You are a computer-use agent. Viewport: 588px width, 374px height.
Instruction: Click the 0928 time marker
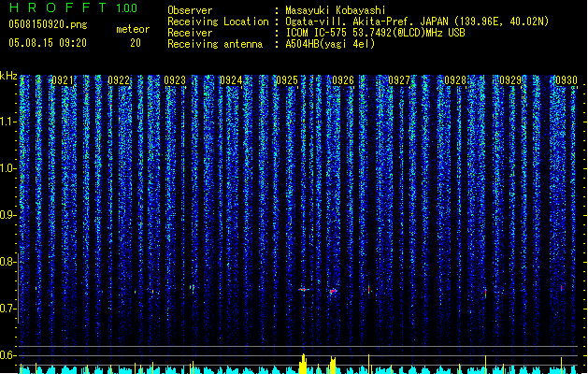coord(455,80)
